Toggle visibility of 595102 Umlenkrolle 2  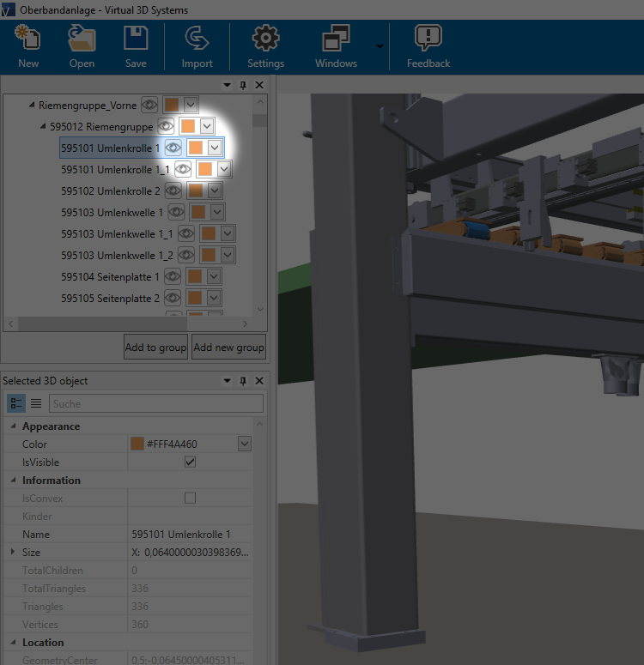click(x=173, y=190)
